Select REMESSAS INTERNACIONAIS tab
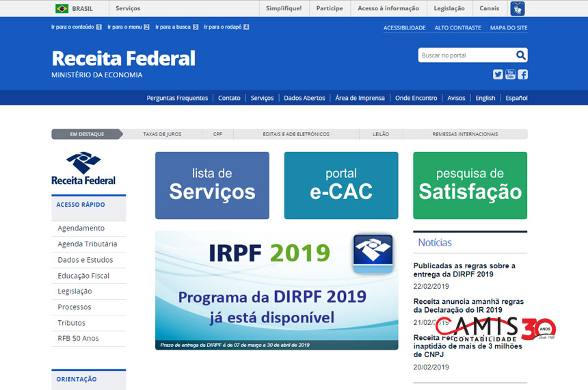 click(465, 134)
